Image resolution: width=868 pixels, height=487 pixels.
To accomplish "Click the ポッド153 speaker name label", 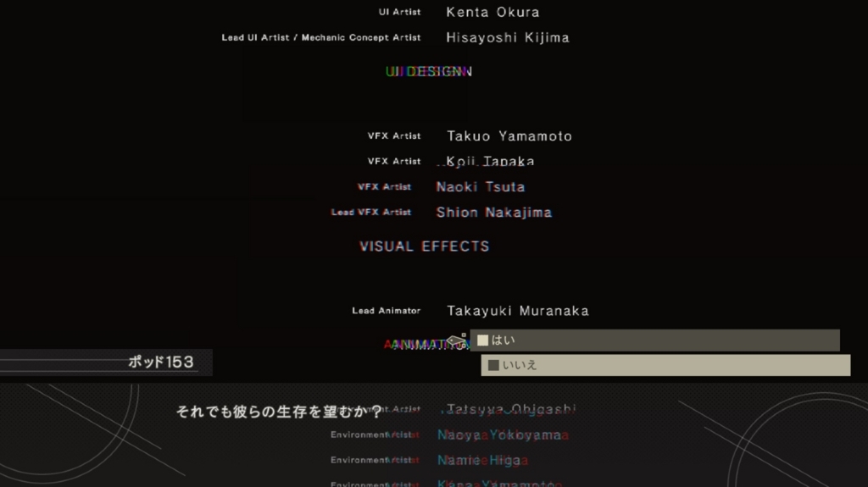I will click(x=160, y=362).
